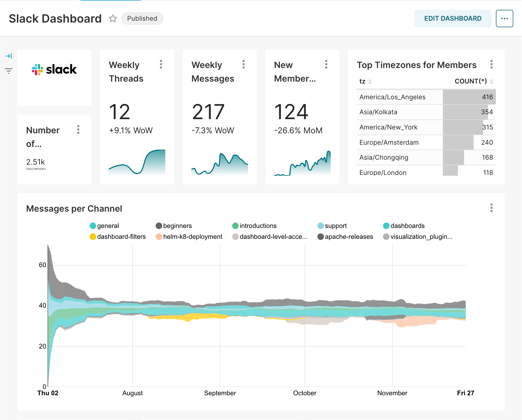522x420 pixels.
Task: Click the Edit Dashboard button
Action: [453, 18]
